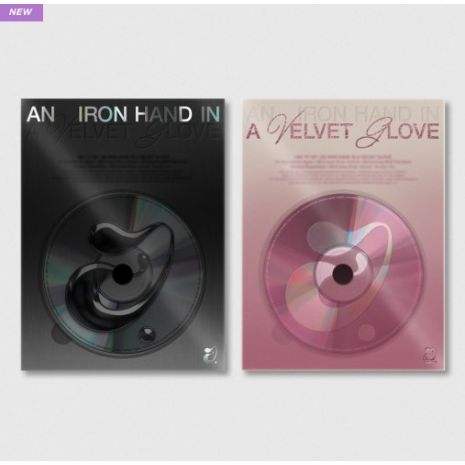The width and height of the screenshot is (465, 465).
Task: Click the word 'IRON' on black cover
Action: tap(101, 114)
